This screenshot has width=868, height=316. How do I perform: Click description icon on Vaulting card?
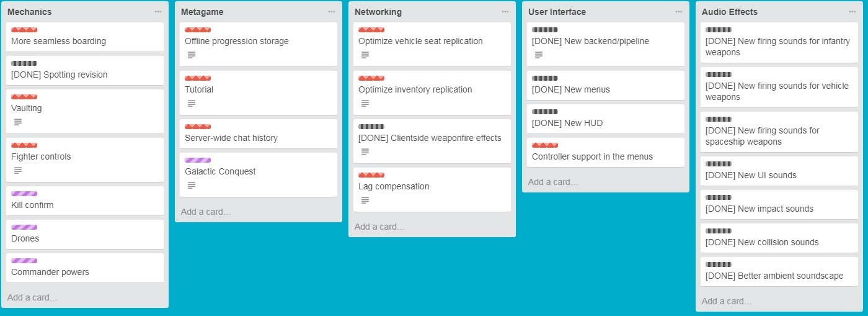pos(17,122)
